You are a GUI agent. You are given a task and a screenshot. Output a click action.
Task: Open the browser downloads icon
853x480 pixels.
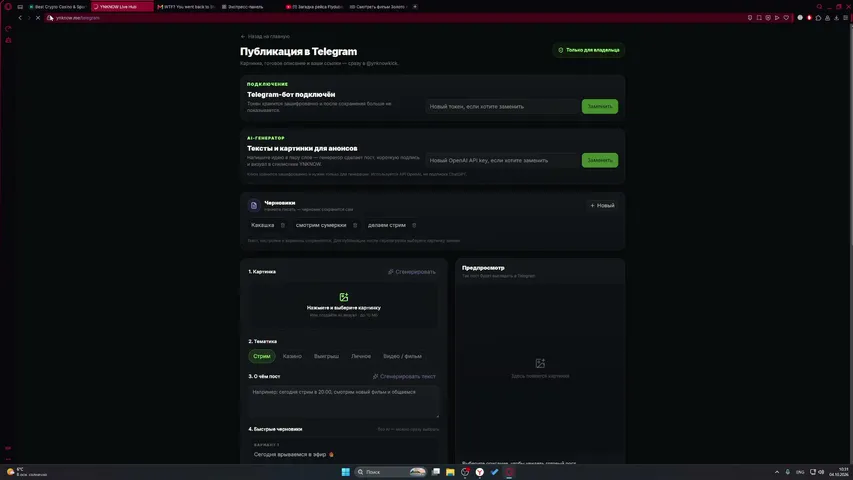836,17
